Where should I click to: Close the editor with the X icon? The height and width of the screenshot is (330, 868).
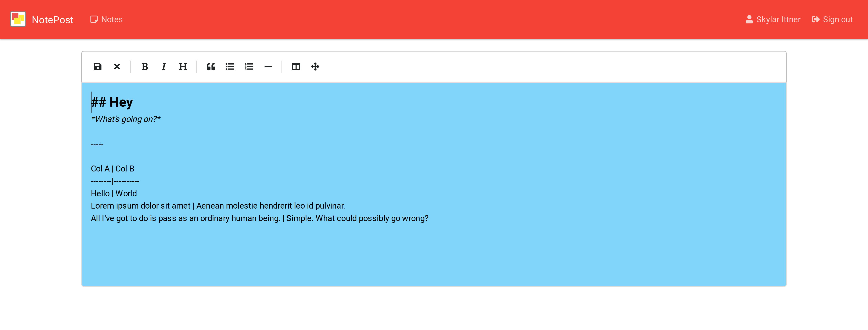coord(117,67)
